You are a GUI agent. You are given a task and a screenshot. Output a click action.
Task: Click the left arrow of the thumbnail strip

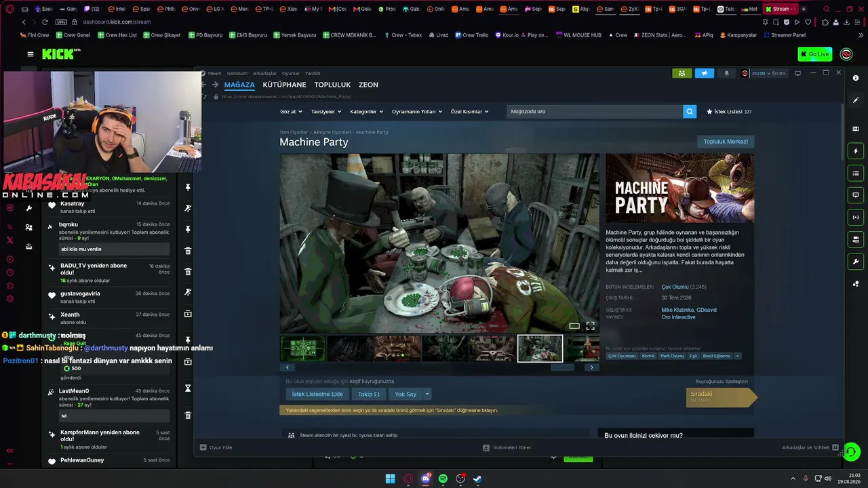click(x=288, y=367)
